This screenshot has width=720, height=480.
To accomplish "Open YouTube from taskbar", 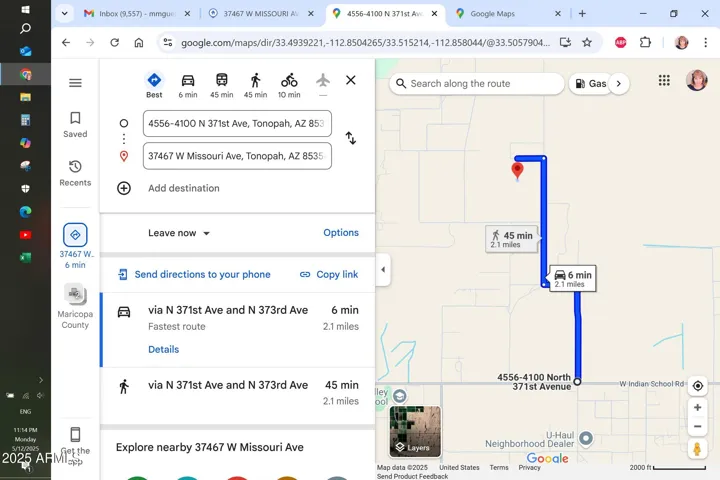I will 26,235.
